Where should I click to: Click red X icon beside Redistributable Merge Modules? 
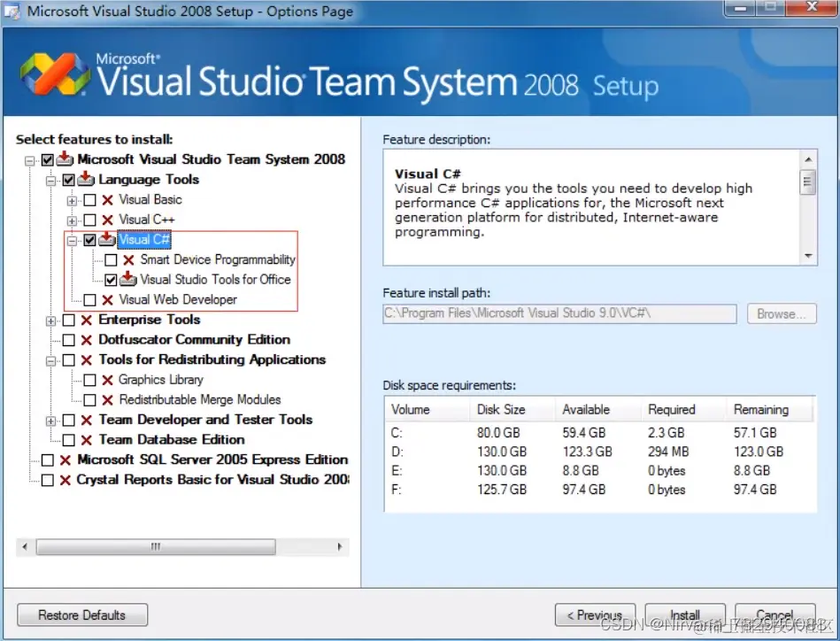[x=107, y=400]
